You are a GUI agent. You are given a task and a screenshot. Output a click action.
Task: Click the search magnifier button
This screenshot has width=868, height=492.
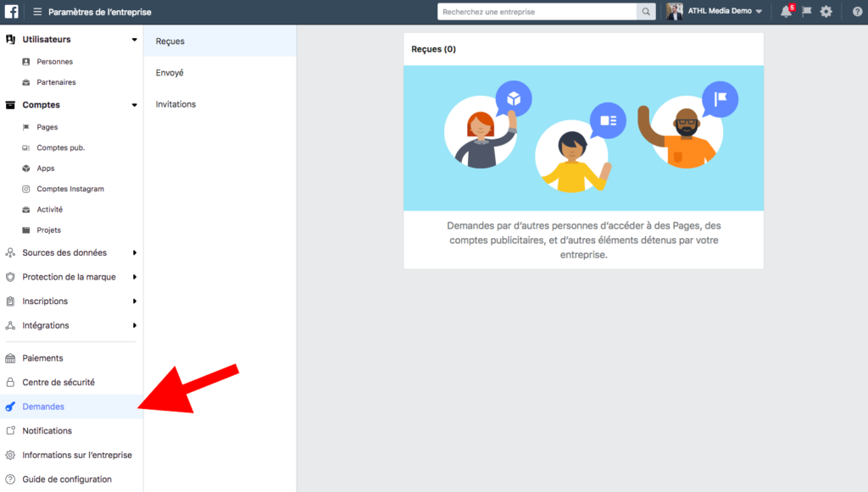[647, 12]
